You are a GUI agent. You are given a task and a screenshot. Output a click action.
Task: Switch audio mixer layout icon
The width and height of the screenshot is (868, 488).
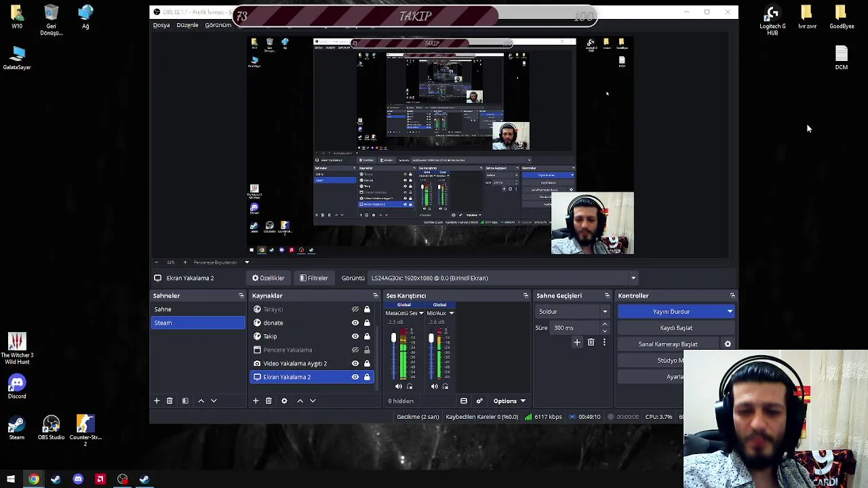(x=464, y=401)
